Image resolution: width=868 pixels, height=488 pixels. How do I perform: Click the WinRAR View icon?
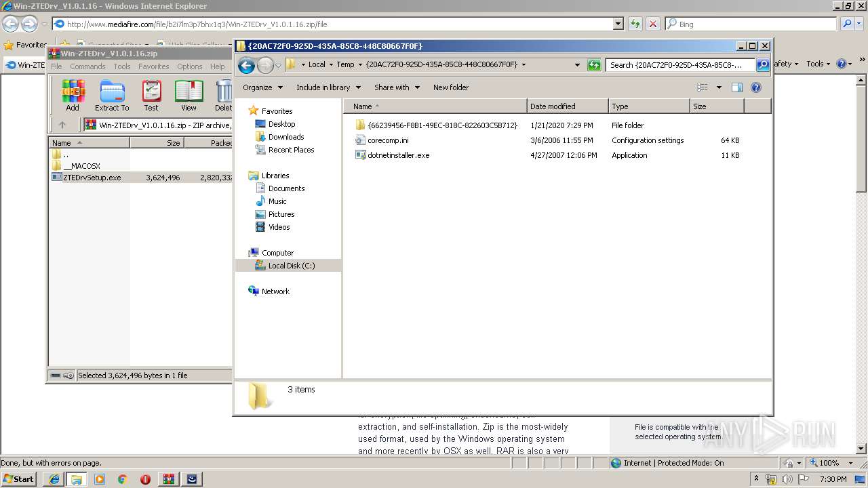189,96
